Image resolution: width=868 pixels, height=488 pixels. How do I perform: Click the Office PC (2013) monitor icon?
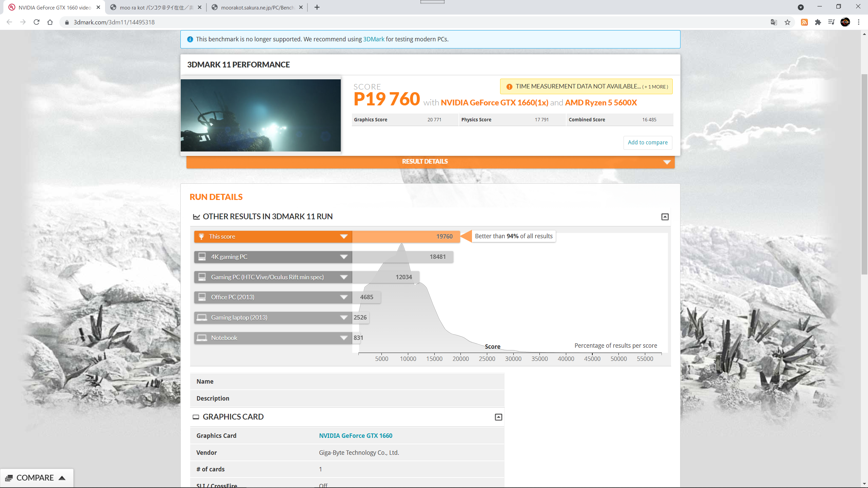click(x=202, y=297)
